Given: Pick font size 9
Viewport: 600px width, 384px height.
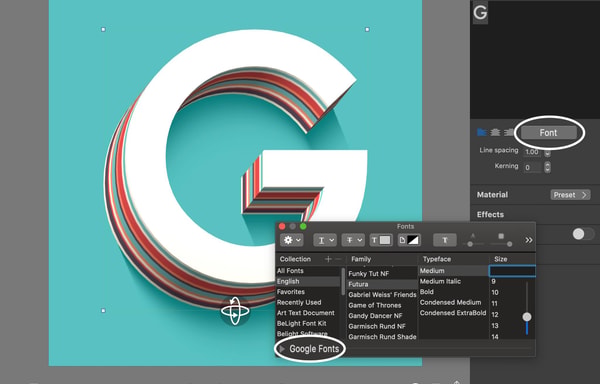Looking at the screenshot, I should click(494, 281).
